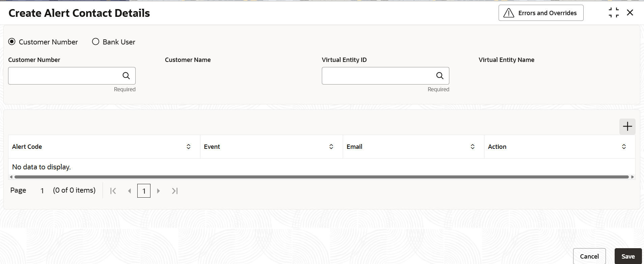Go to previous page of alert table

(x=129, y=191)
